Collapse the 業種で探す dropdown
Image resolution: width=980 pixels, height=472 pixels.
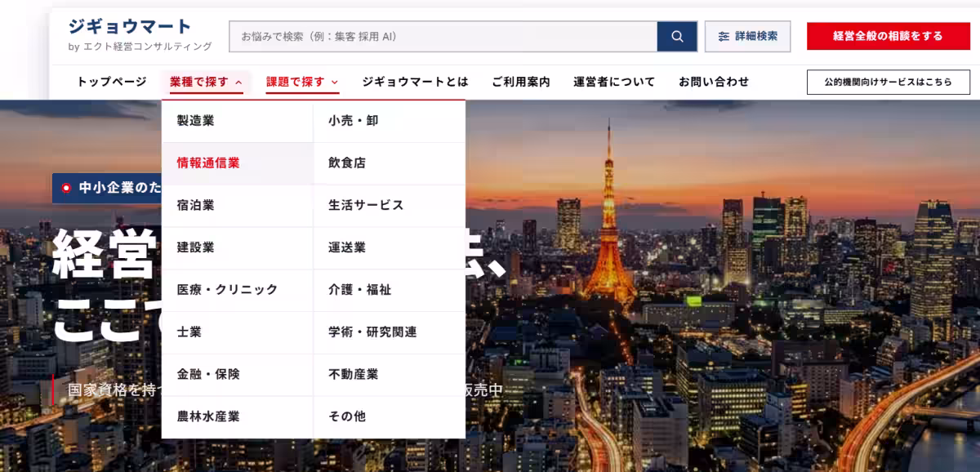tap(206, 82)
